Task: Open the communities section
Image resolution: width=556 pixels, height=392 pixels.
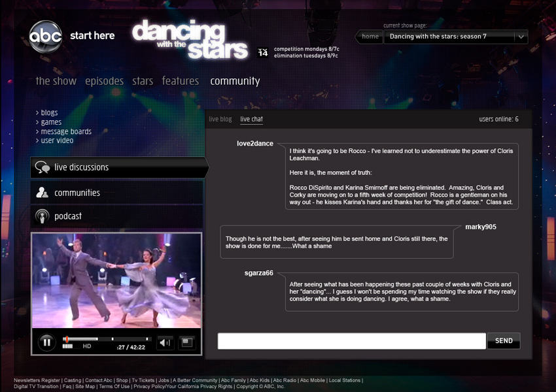Action: 116,193
